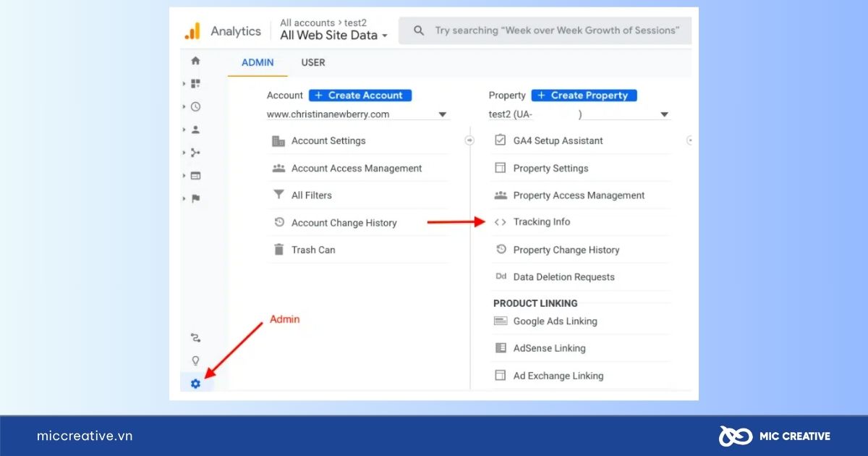
Task: Open GA4 Setup Assistant link
Action: (558, 141)
